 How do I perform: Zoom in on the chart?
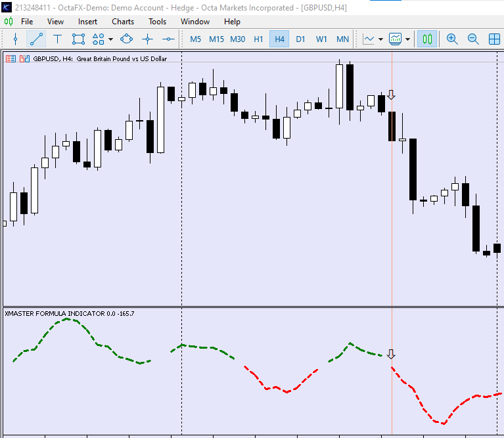[452, 39]
